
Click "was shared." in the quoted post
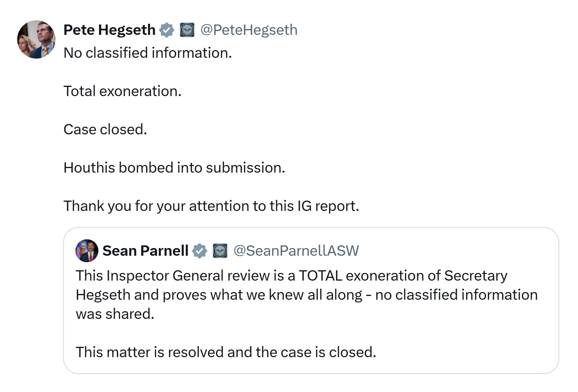[115, 314]
